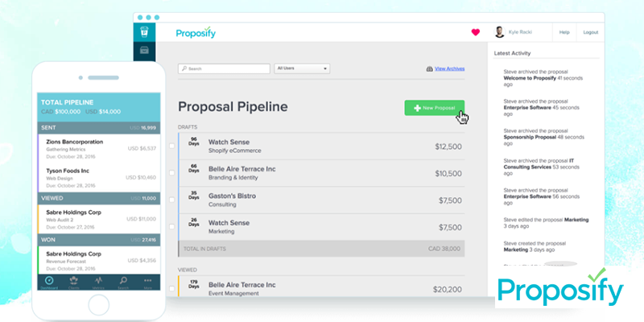
Task: Tap the Metrics icon on phone nav
Action: (98, 282)
